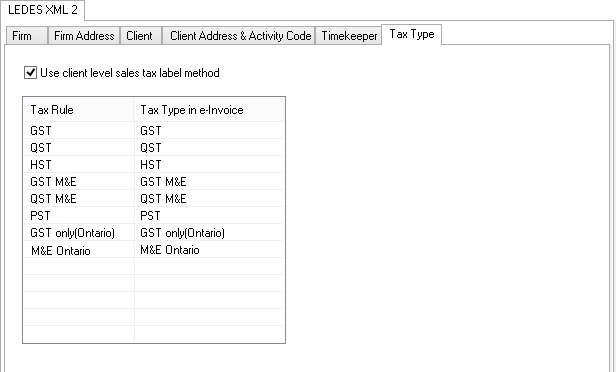Select the M&E Ontario tax rule cell
This screenshot has height=372, width=616.
79,250
